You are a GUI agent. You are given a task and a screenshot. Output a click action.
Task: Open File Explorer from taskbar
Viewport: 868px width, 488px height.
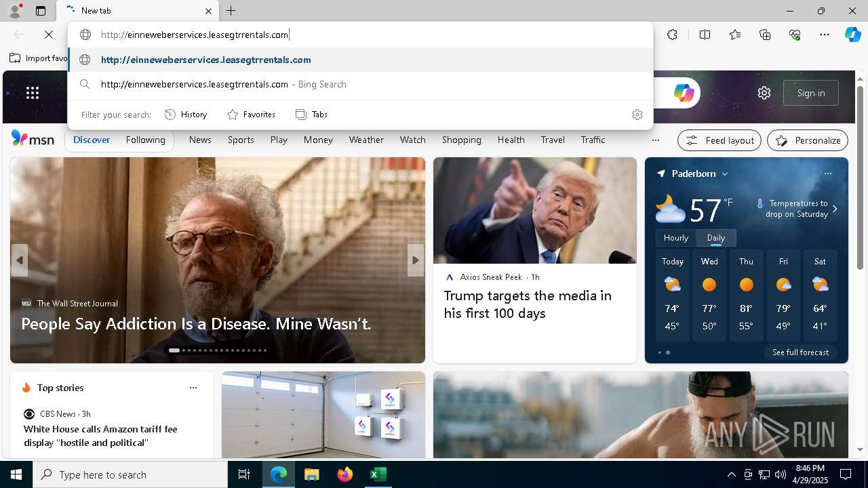tap(311, 474)
